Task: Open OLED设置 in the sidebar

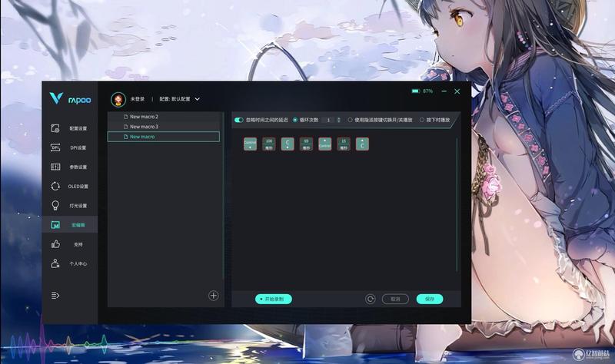Action: coord(69,186)
